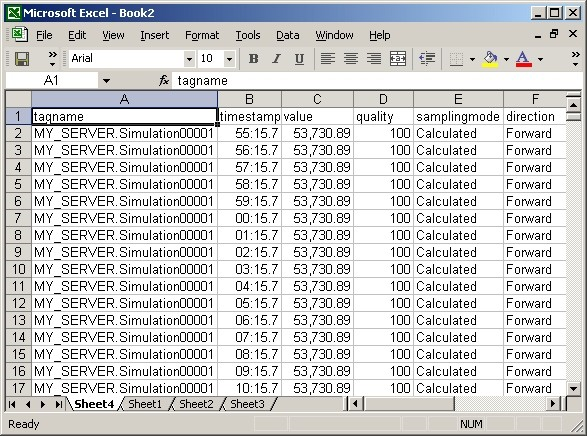Image resolution: width=587 pixels, height=436 pixels.
Task: Open the Data menu
Action: [288, 35]
